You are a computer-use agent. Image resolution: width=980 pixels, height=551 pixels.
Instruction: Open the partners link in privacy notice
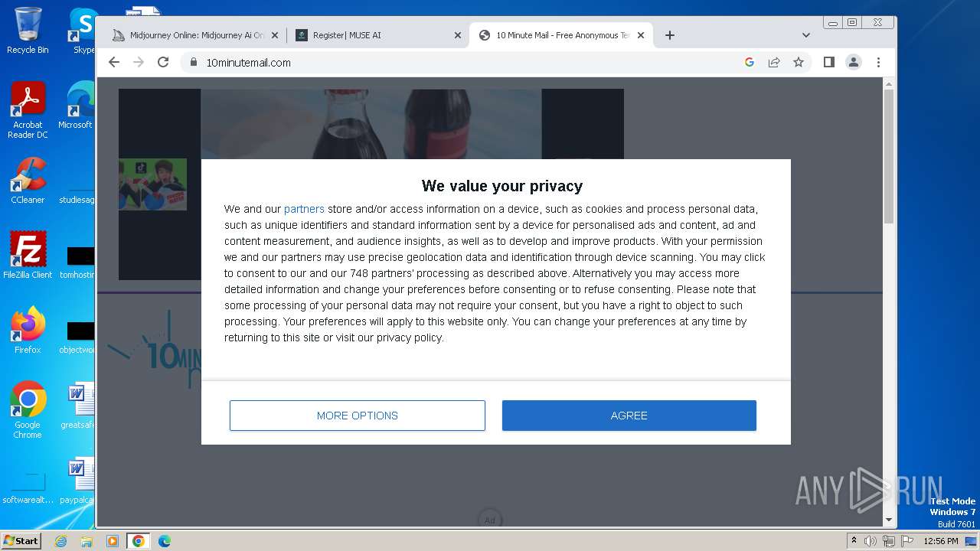(304, 209)
